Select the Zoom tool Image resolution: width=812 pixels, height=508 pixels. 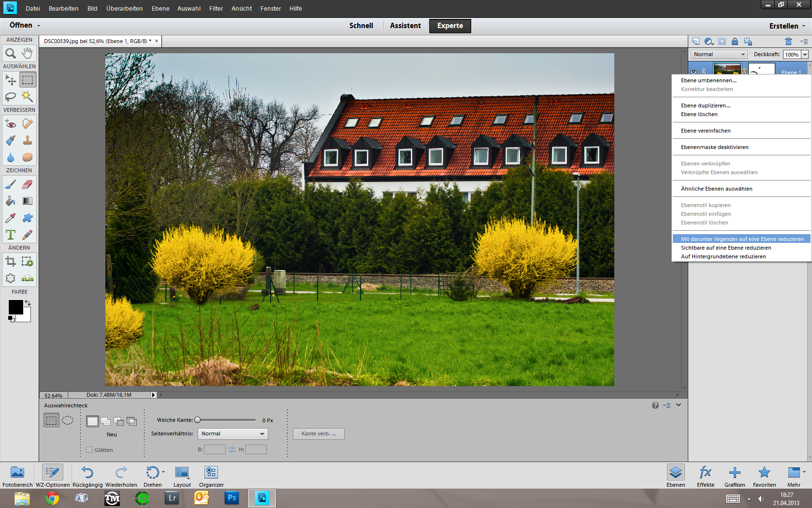(x=11, y=53)
